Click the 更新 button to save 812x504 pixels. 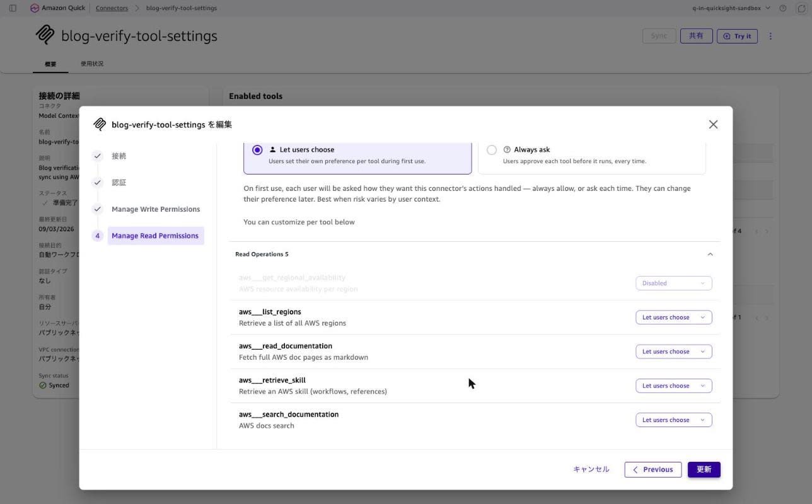704,469
